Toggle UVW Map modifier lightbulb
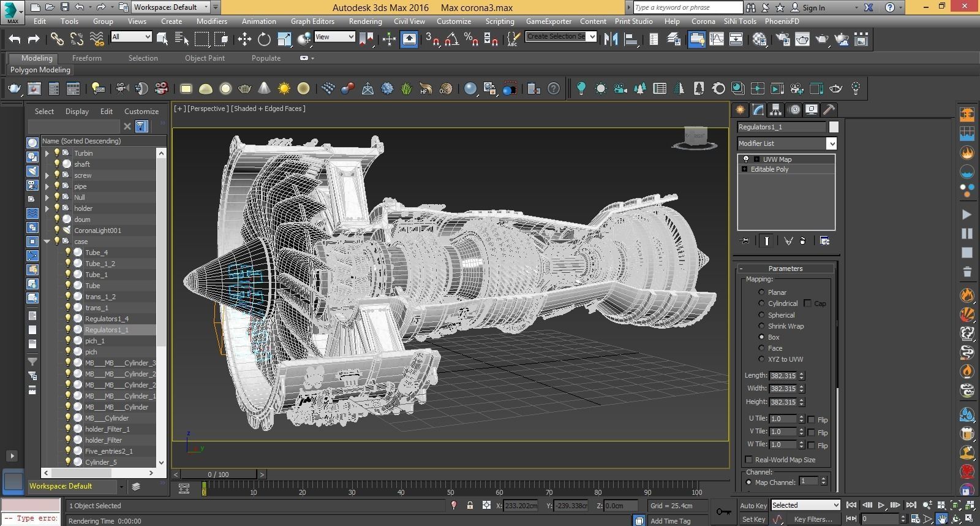 pyautogui.click(x=746, y=159)
